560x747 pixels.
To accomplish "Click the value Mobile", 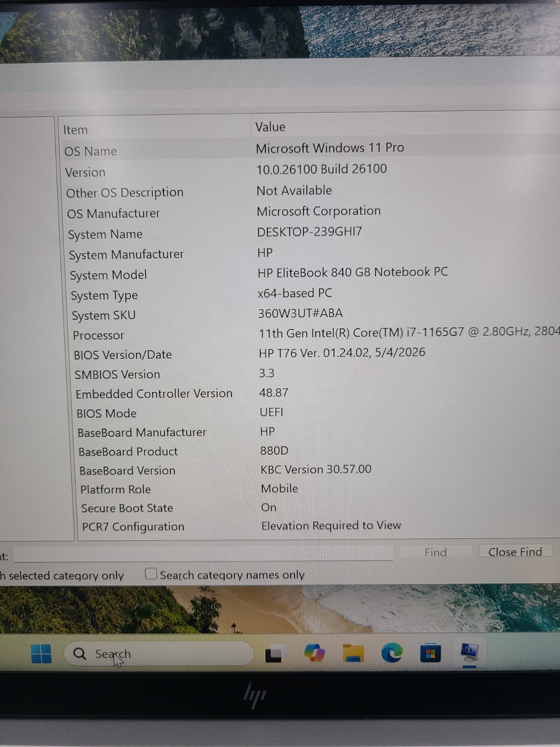I will click(x=279, y=488).
